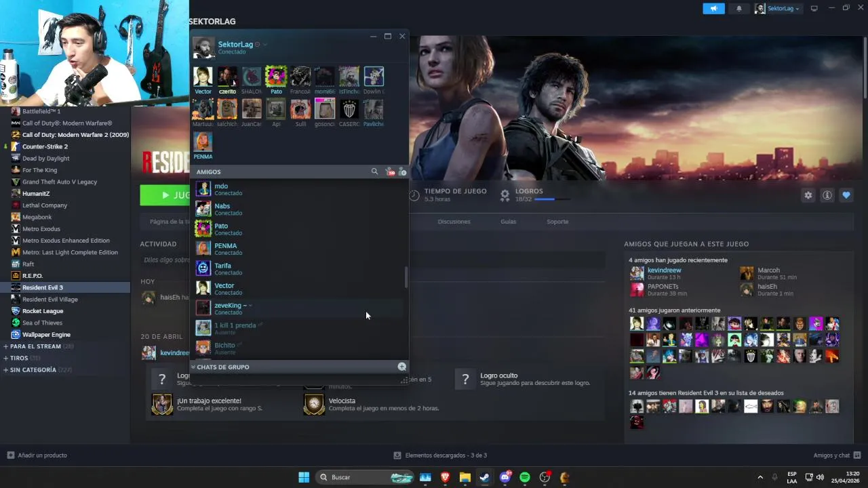Click the green play button
This screenshot has height=488, width=868.
point(165,195)
